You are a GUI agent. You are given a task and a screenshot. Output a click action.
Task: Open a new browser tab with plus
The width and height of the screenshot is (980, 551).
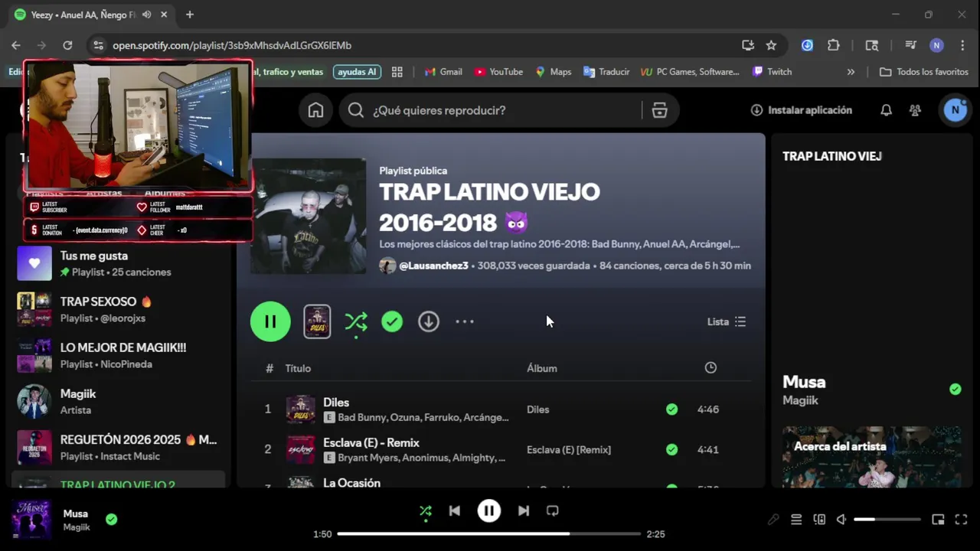190,15
